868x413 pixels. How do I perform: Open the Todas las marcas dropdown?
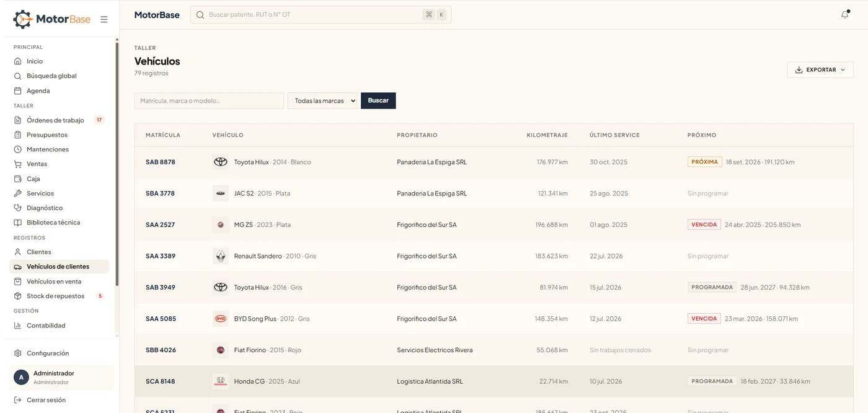pyautogui.click(x=322, y=100)
